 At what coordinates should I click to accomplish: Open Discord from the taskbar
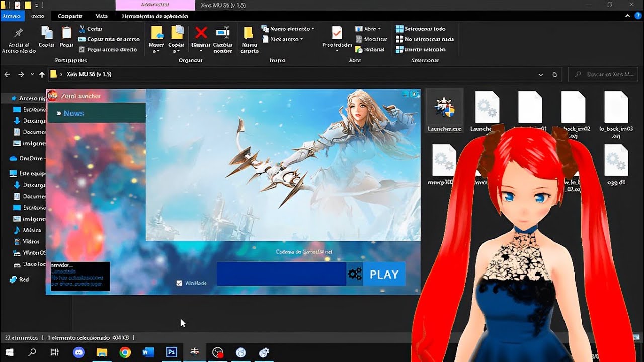(78, 352)
